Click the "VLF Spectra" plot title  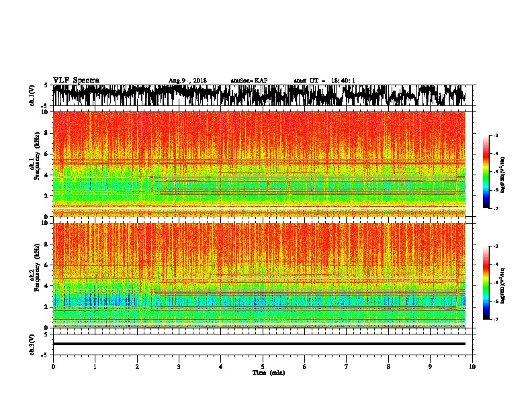point(76,81)
